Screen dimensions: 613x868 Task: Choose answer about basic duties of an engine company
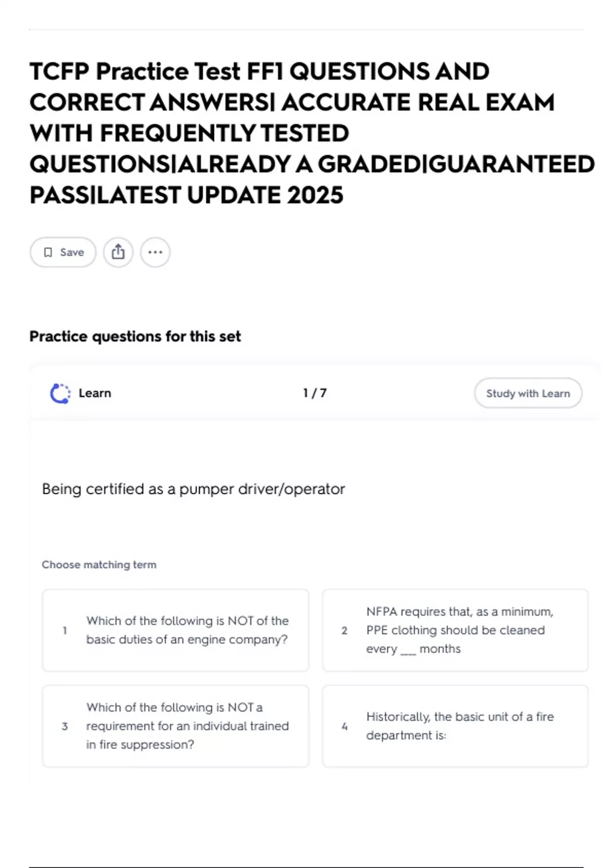coord(176,630)
